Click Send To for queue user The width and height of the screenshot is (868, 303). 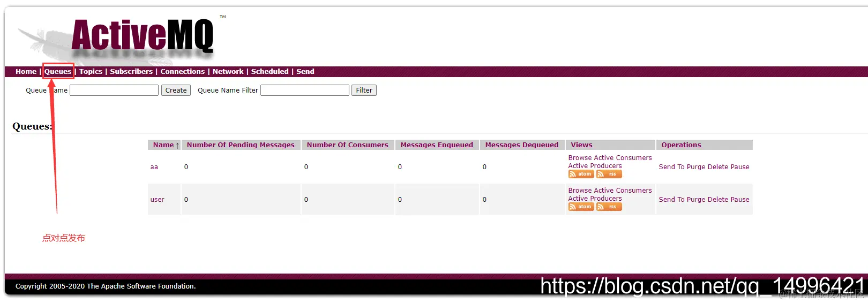671,200
